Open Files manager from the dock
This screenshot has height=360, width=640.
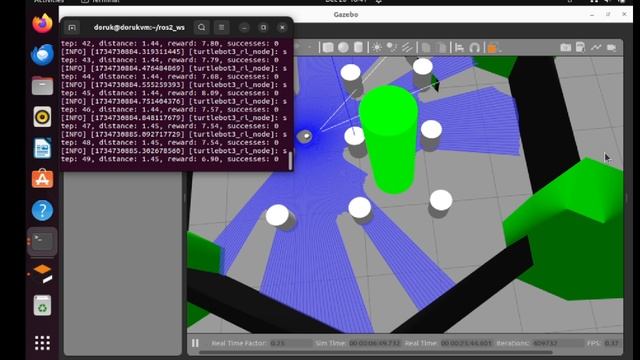42,86
